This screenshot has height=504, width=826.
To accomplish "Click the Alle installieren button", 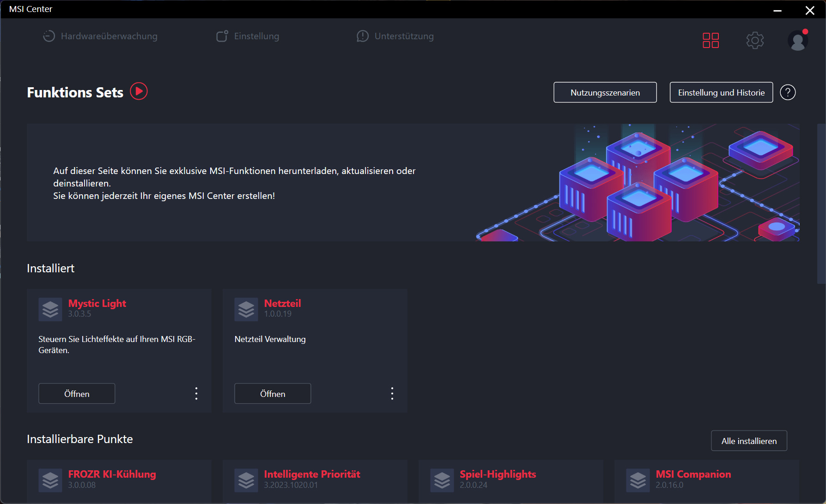I will 749,441.
